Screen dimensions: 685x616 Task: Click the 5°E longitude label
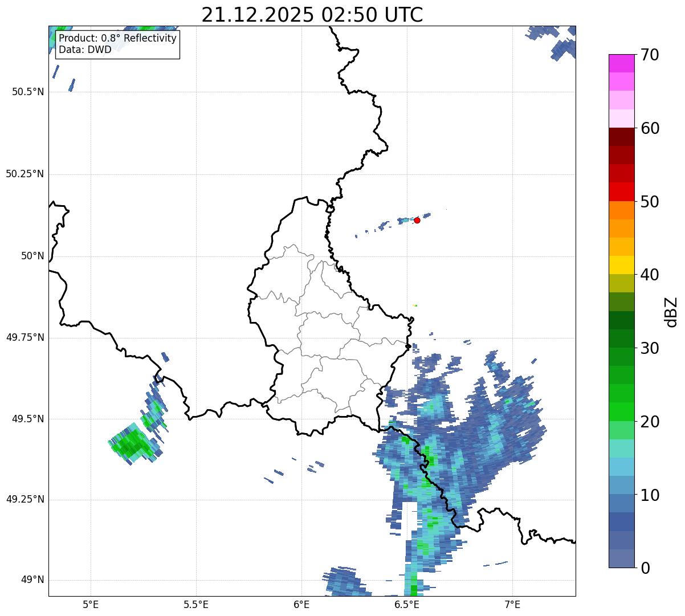[91, 605]
